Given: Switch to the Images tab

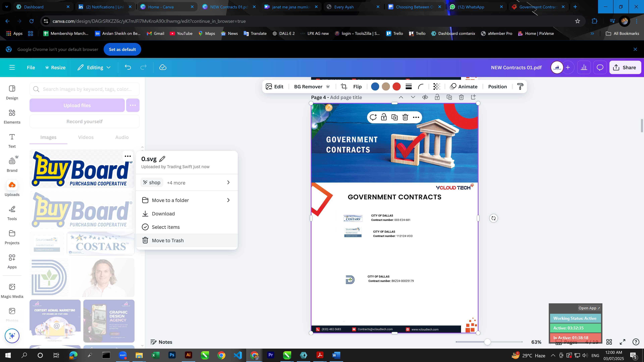Looking at the screenshot, I should (48, 137).
